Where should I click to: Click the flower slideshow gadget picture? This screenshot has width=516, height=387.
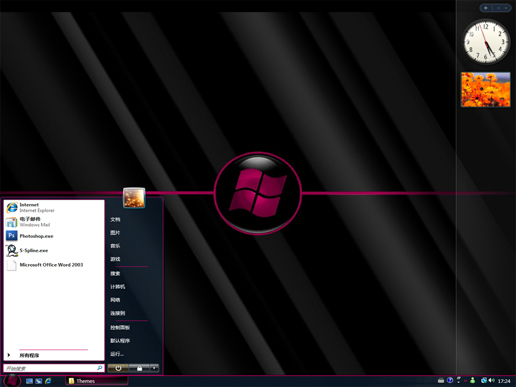(x=485, y=89)
